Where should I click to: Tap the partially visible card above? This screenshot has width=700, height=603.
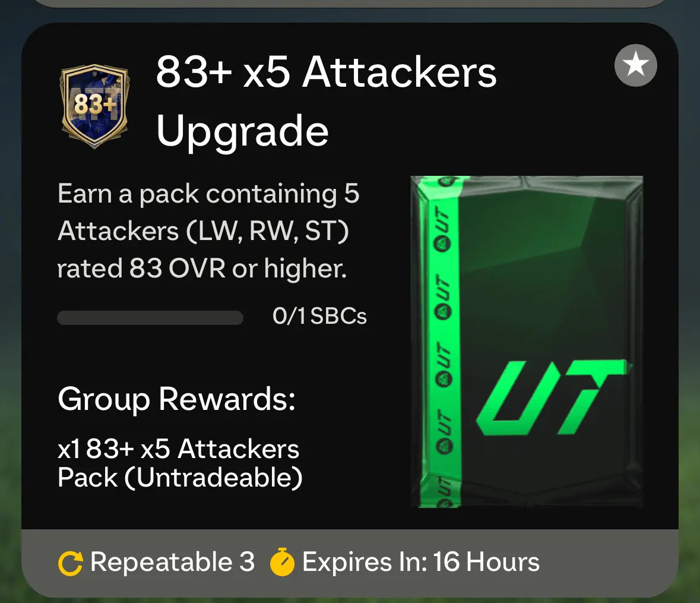point(350,3)
